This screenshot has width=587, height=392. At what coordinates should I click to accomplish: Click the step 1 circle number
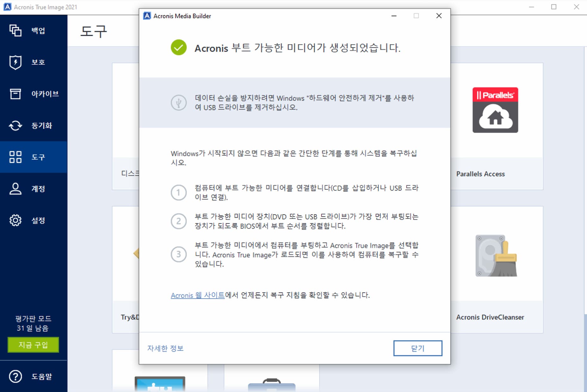tap(179, 192)
